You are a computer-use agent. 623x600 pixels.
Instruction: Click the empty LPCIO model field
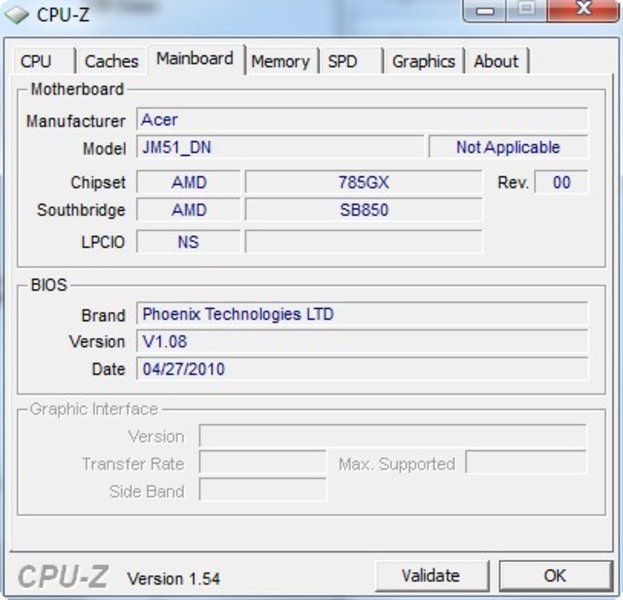point(364,242)
